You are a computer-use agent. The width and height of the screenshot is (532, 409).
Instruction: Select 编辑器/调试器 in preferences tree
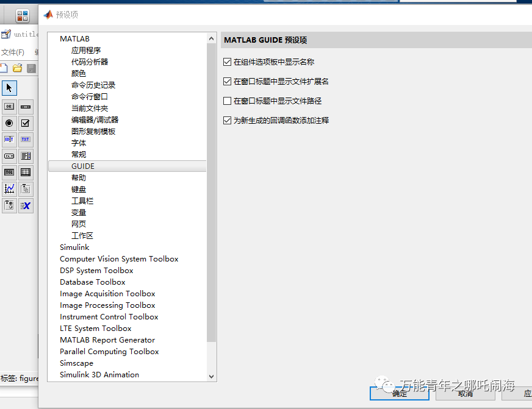pyautogui.click(x=95, y=120)
